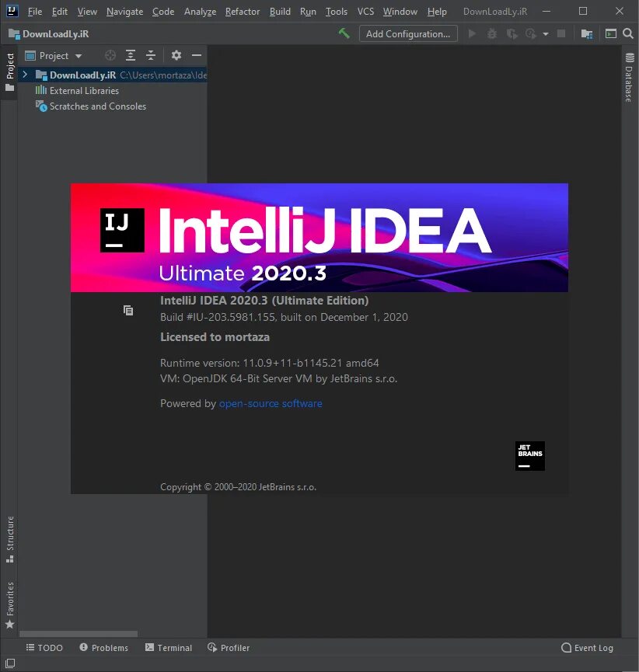
Task: Click the Runtime version line
Action: (x=269, y=363)
